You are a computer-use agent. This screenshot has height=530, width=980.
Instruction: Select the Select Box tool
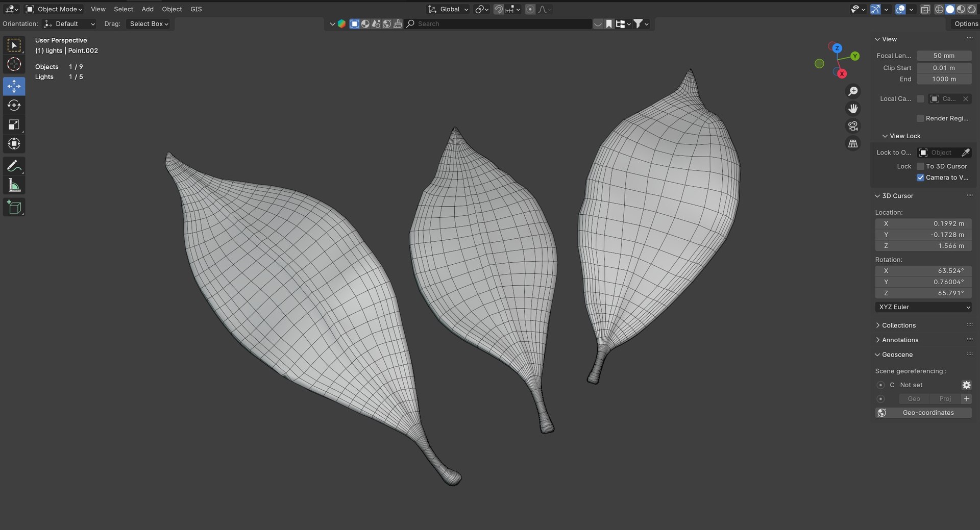tap(14, 45)
